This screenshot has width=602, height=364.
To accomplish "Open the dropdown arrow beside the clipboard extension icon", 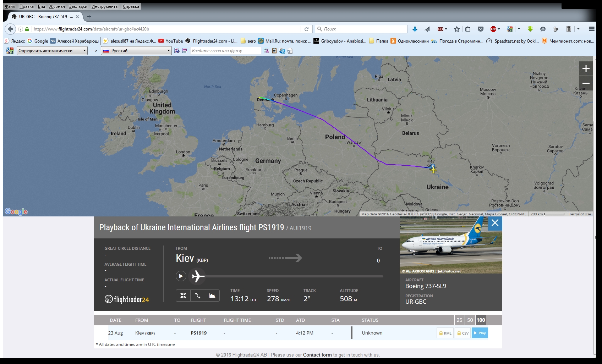I will (x=578, y=29).
